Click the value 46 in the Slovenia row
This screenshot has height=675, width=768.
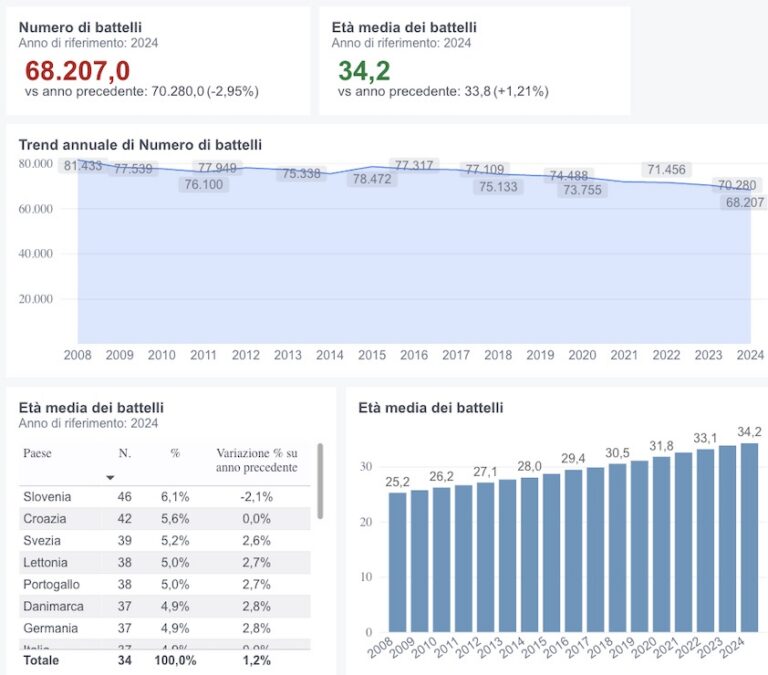point(124,497)
